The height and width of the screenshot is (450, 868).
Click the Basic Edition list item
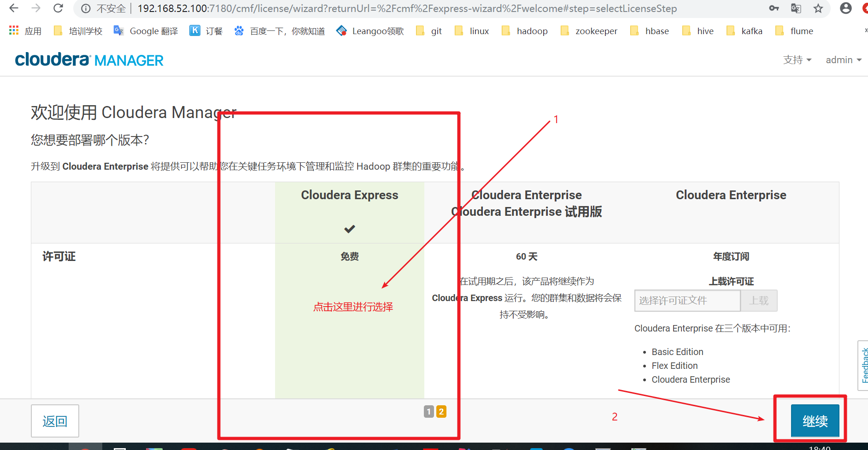pos(677,352)
